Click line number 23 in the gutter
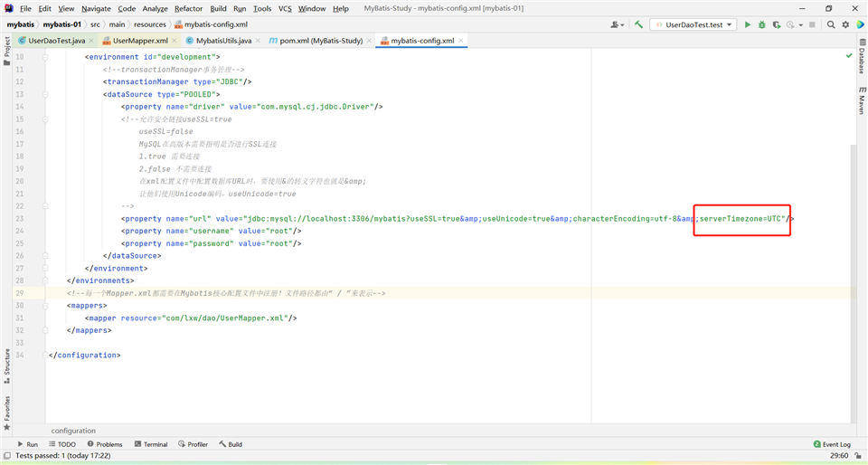Viewport: 868px width, 465px height. point(19,219)
